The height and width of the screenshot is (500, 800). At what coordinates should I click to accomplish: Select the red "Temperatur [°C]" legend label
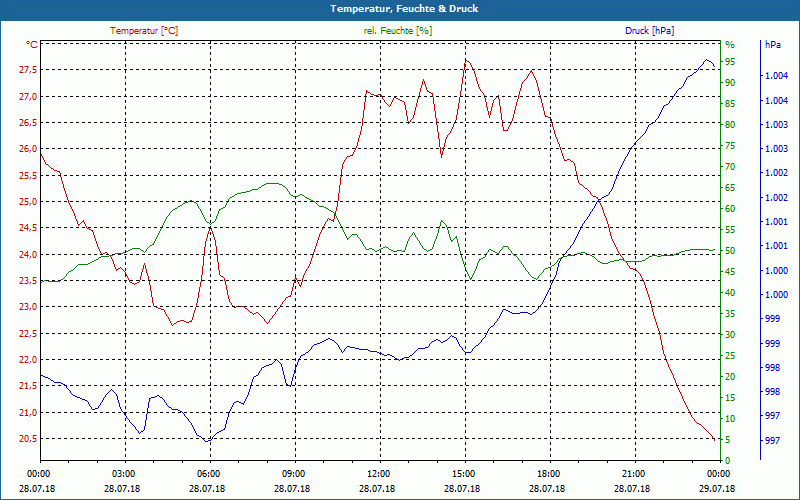pyautogui.click(x=144, y=31)
